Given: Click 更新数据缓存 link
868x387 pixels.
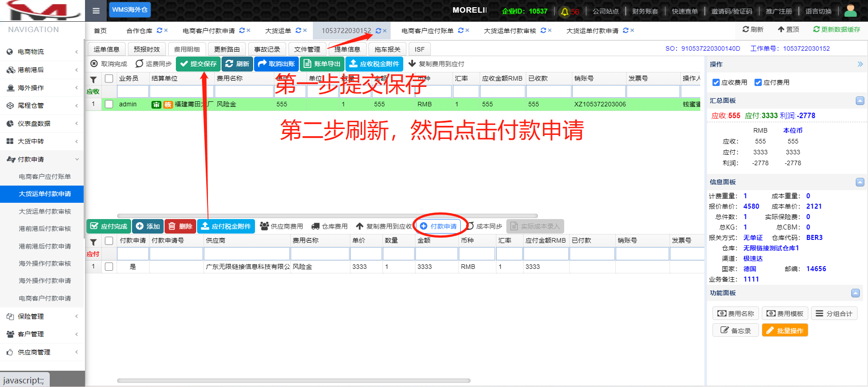Looking at the screenshot, I should pos(836,29).
